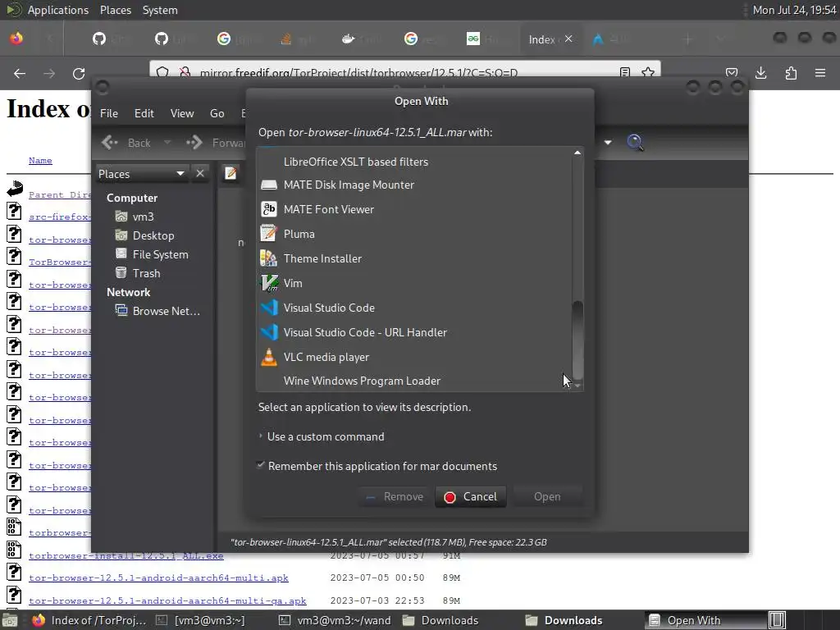Image resolution: width=840 pixels, height=630 pixels.
Task: Open Trash in the sidebar
Action: click(146, 273)
